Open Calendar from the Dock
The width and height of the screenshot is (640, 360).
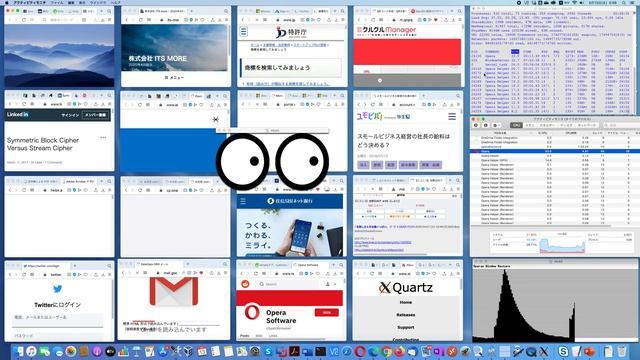(202, 351)
